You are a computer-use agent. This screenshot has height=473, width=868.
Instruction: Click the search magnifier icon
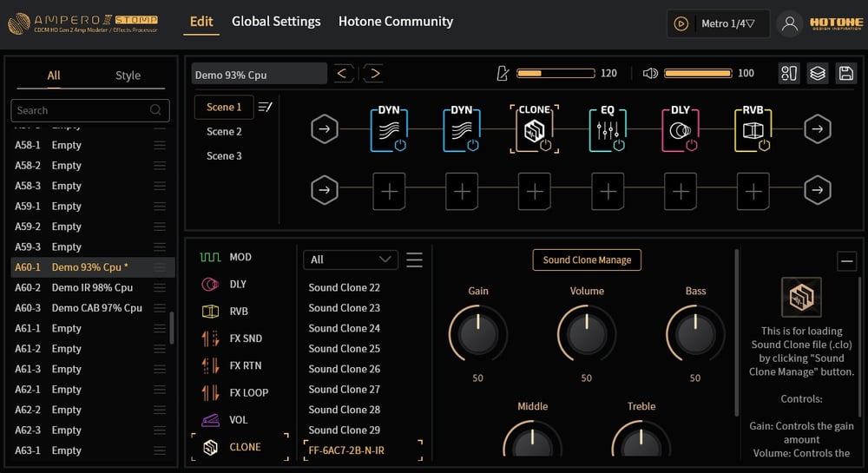click(x=155, y=110)
